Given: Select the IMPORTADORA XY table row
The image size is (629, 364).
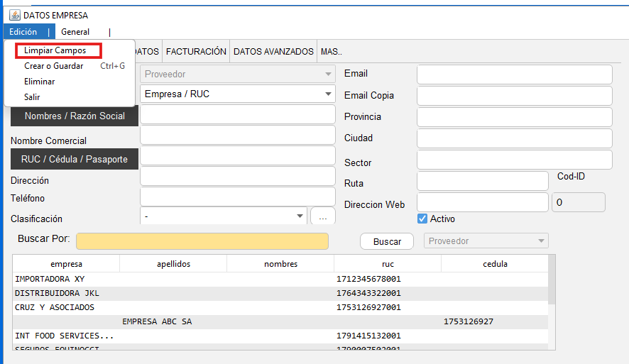Looking at the screenshot, I should coord(213,279).
